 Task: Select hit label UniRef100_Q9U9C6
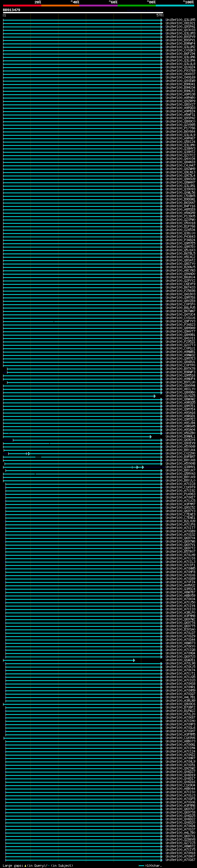180,704
